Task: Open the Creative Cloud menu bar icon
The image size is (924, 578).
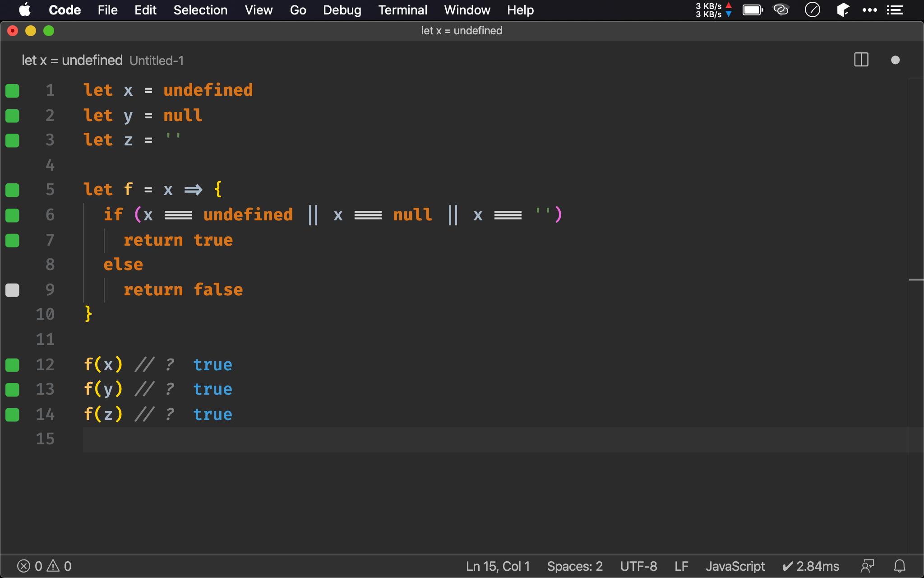Action: tap(781, 9)
